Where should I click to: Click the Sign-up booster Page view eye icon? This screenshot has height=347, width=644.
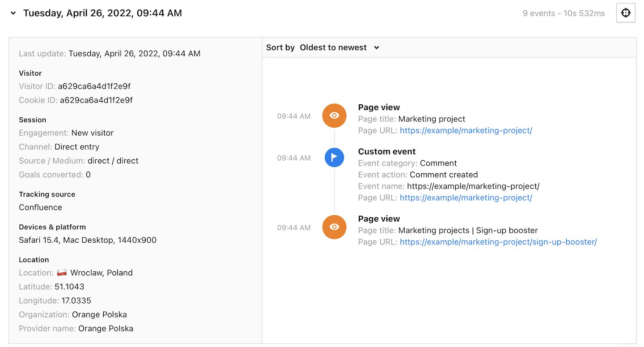334,227
